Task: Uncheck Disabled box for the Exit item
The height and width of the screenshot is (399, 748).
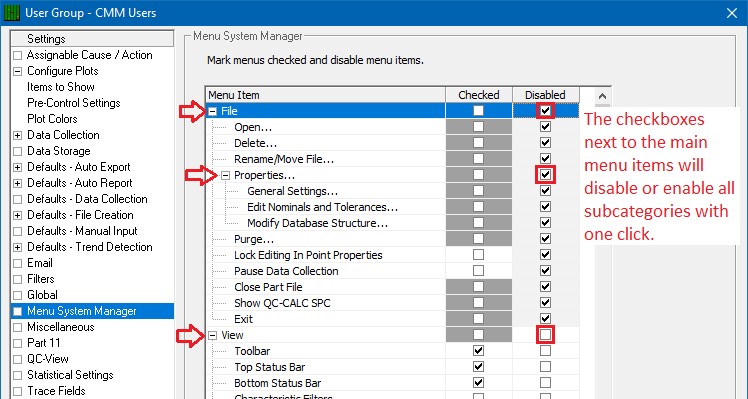Action: (545, 319)
